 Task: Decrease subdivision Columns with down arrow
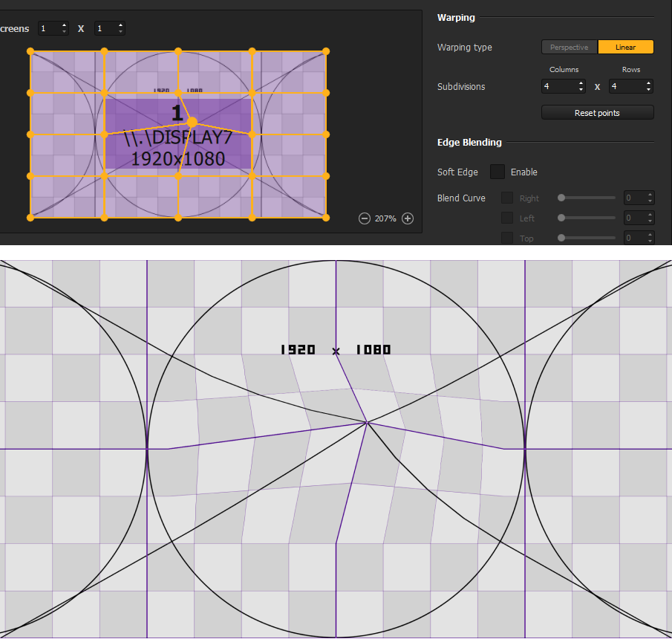[581, 89]
